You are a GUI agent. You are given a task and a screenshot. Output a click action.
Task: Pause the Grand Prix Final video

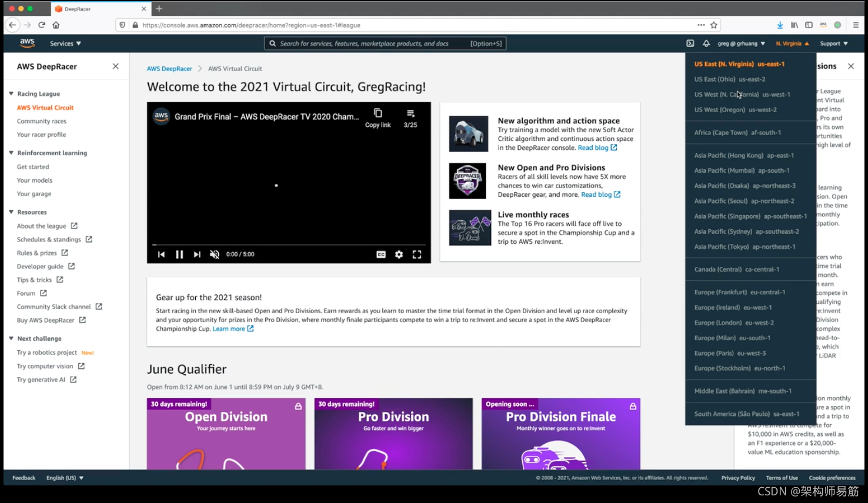pyautogui.click(x=179, y=254)
